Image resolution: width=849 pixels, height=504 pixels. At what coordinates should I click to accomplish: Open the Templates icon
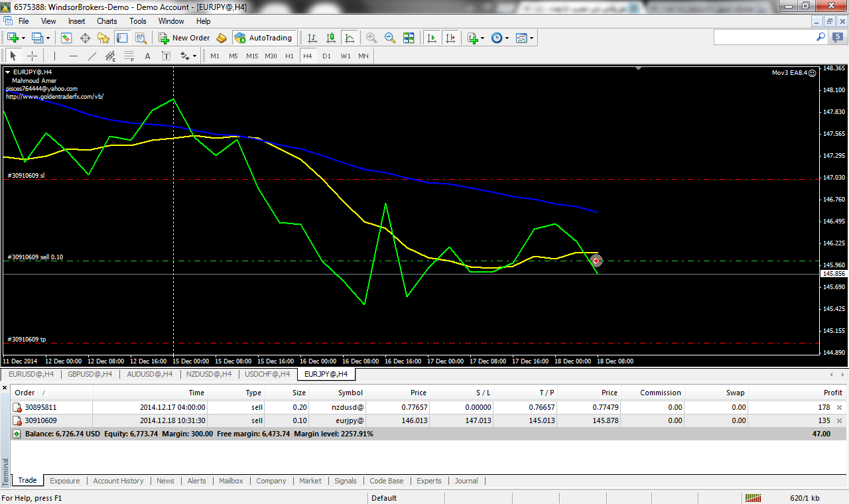tap(521, 38)
